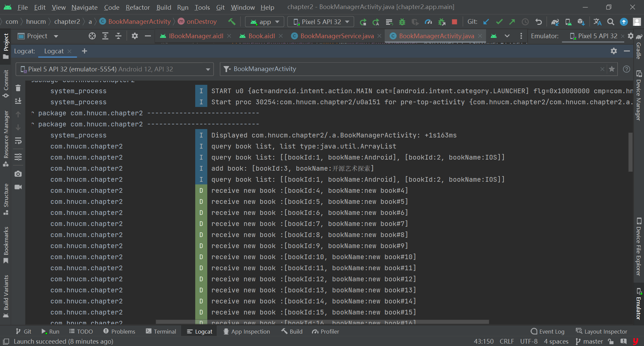
Task: Clear the BookManagerActivity filter text
Action: (602, 69)
